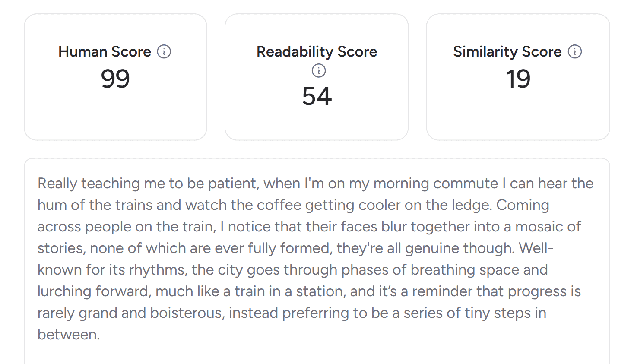634x364 pixels.
Task: Click the Similarity Score heading
Action: pyautogui.click(x=507, y=52)
